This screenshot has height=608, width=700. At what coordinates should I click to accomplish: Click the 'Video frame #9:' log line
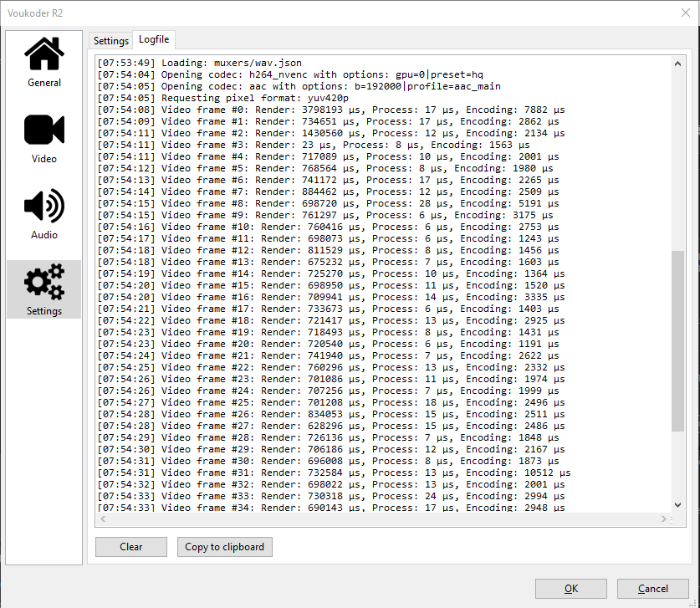pyautogui.click(x=325, y=215)
